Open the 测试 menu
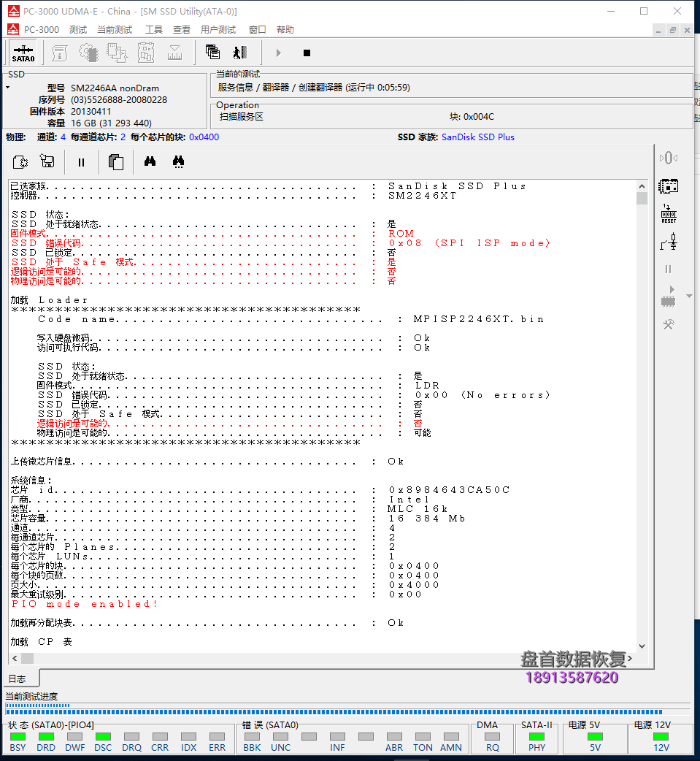The image size is (700, 761). 77,30
